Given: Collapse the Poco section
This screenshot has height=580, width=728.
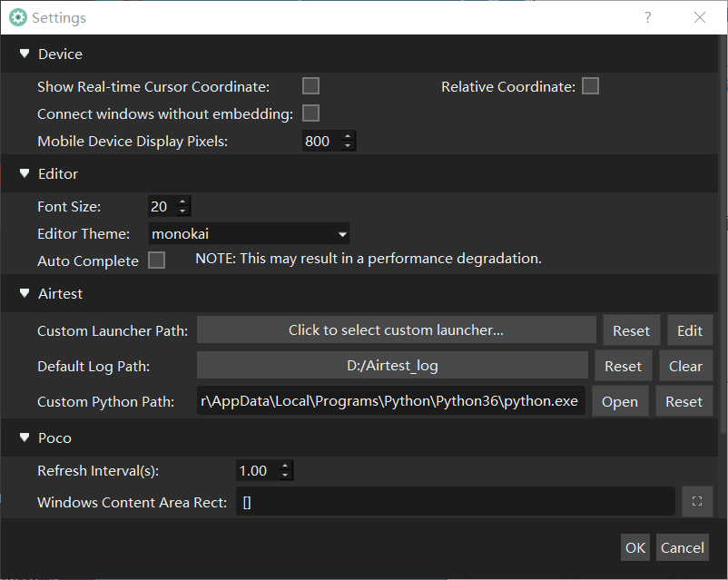Looking at the screenshot, I should point(25,437).
